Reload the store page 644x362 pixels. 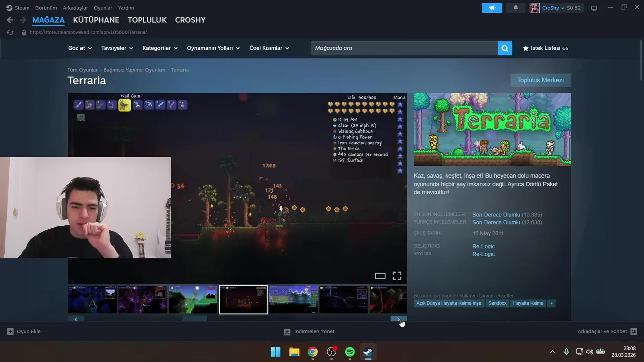pyautogui.click(x=10, y=32)
